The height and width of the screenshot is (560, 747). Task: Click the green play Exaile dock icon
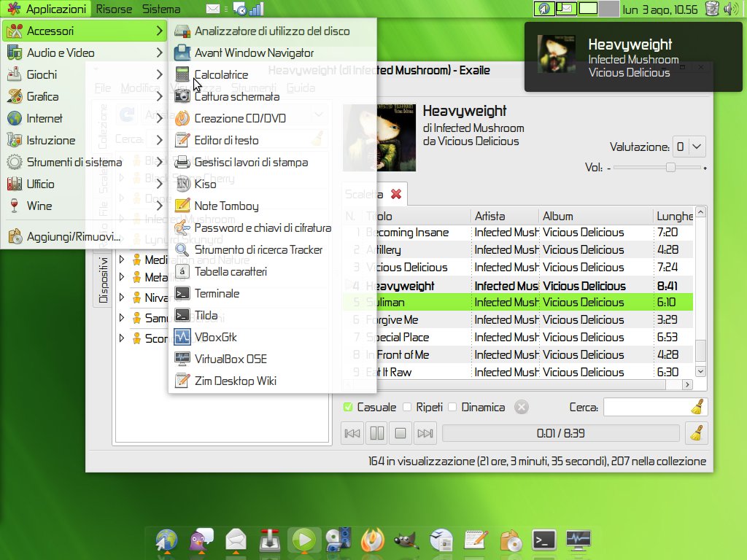pyautogui.click(x=304, y=540)
